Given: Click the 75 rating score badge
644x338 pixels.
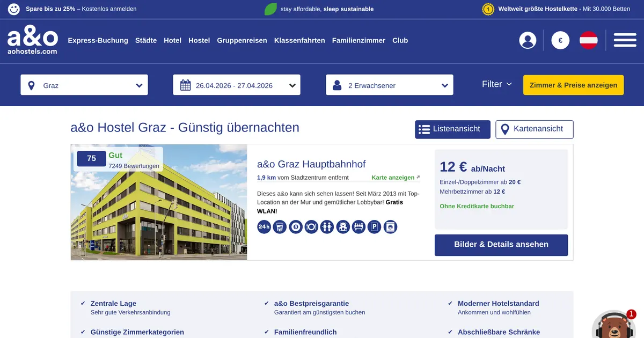Looking at the screenshot, I should click(91, 158).
